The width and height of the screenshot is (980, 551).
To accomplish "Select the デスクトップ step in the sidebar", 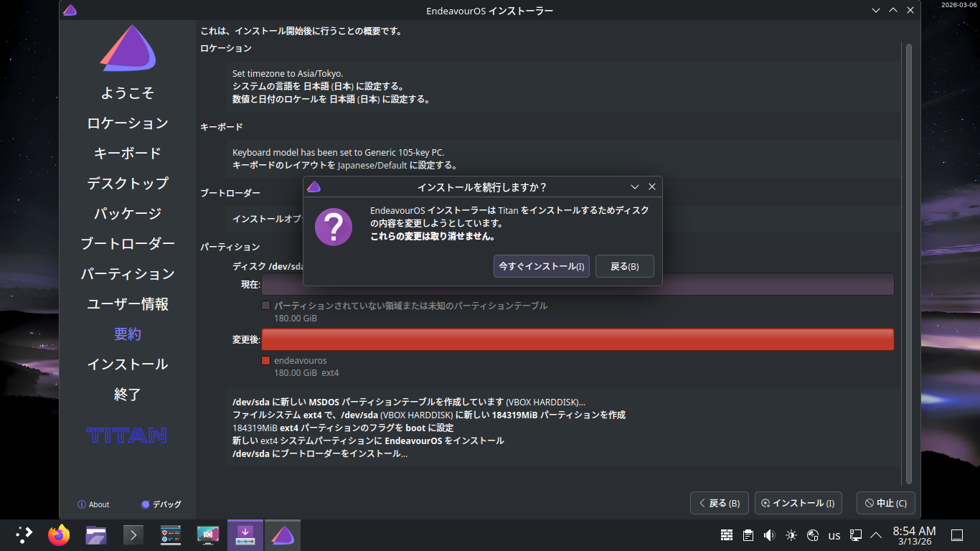I will (128, 184).
